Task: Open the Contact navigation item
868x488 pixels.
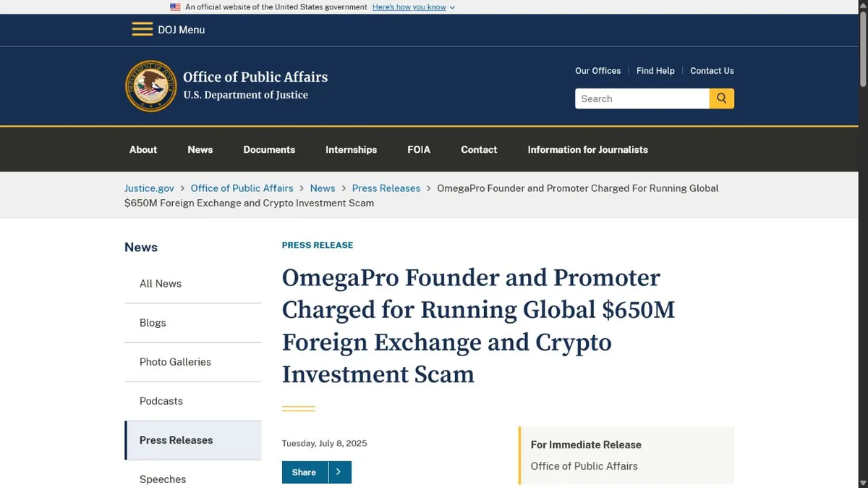Action: point(479,150)
